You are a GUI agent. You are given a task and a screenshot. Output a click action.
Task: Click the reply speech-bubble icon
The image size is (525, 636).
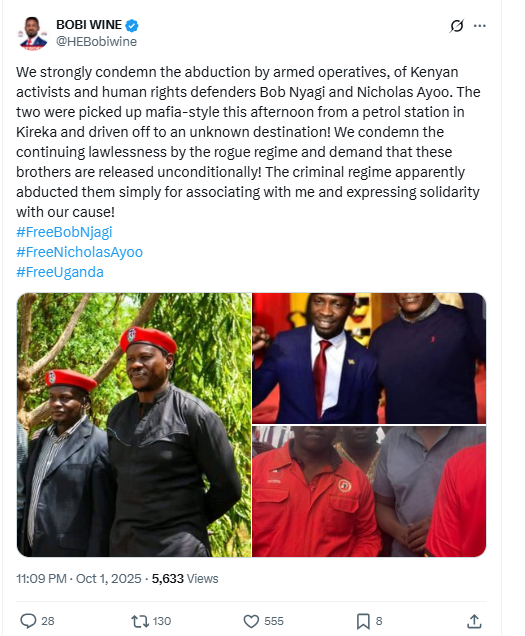click(x=28, y=621)
